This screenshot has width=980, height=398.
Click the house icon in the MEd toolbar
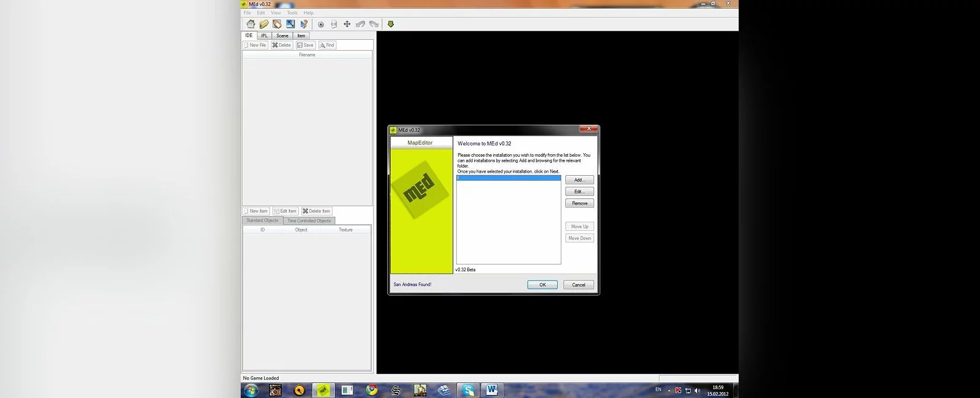[x=251, y=24]
